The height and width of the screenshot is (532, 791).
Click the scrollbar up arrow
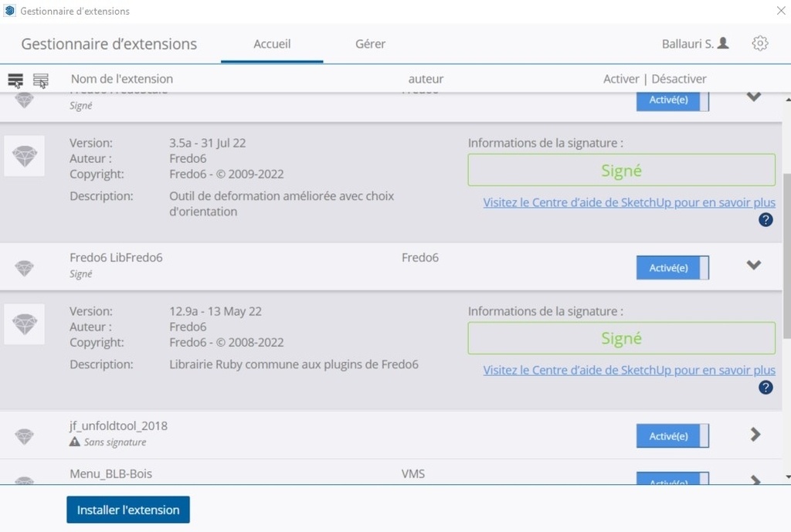point(787,100)
